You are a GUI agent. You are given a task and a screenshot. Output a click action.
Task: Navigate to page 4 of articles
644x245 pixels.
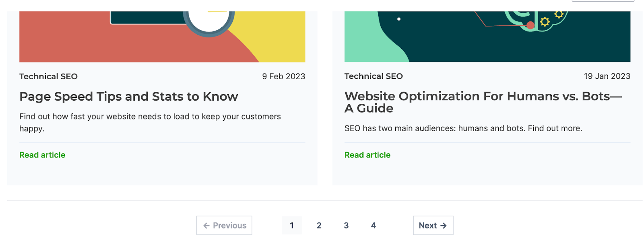[x=373, y=226]
